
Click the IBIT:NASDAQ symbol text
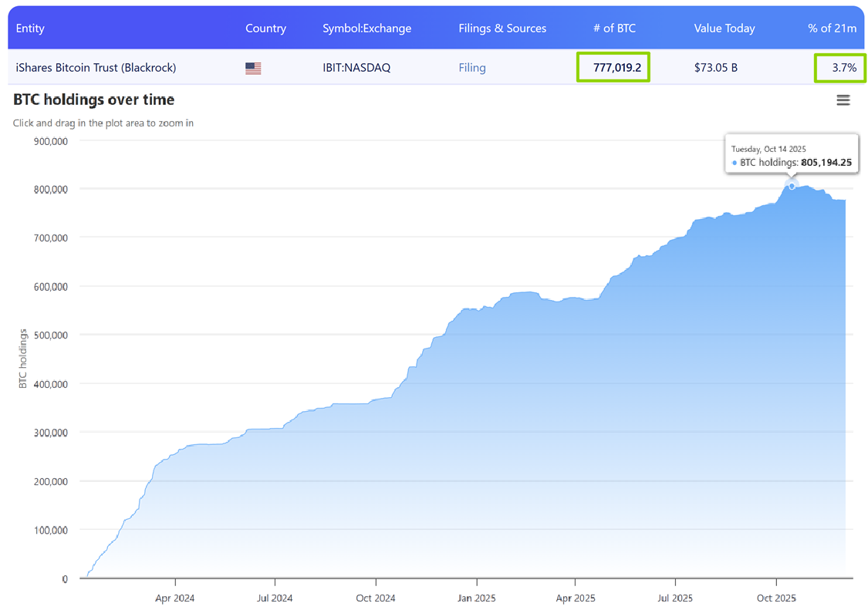[x=356, y=68]
